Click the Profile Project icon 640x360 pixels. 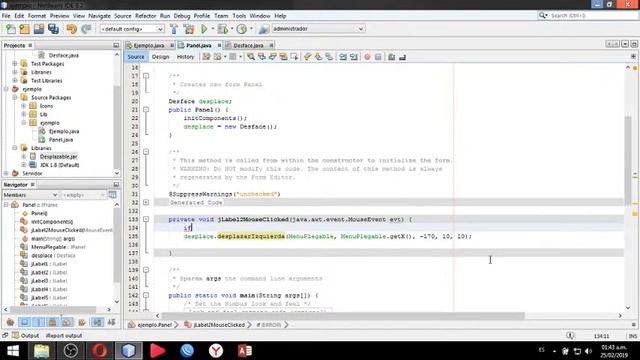coord(242,29)
